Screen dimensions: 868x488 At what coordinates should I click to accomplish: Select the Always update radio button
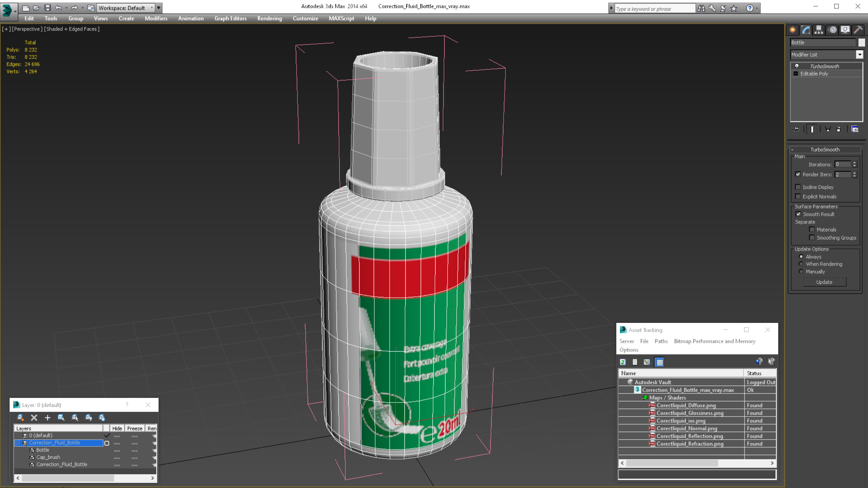[x=801, y=257]
